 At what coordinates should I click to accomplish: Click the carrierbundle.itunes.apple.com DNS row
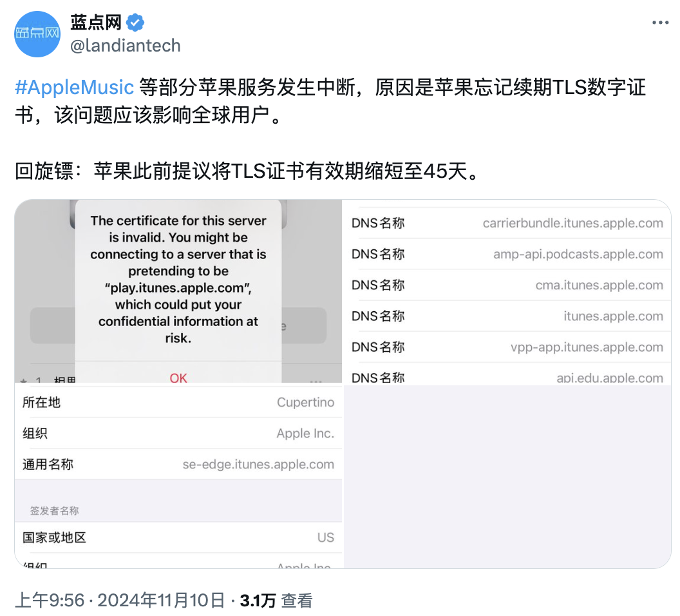coord(507,223)
